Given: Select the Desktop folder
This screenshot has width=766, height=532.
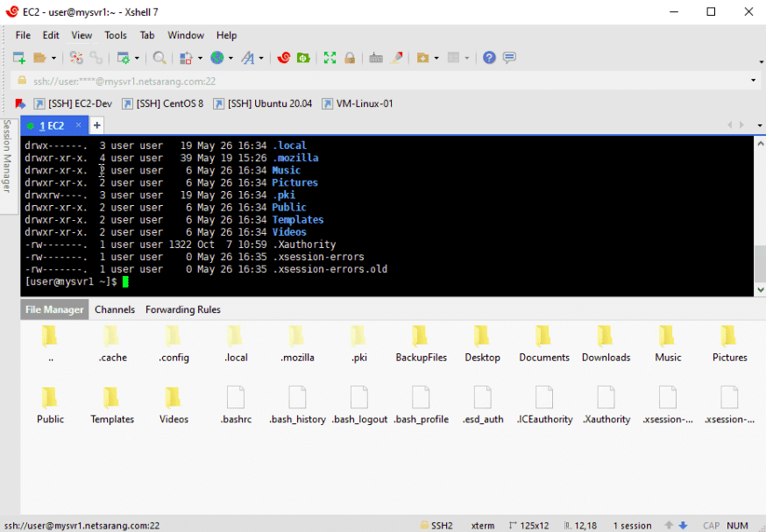Looking at the screenshot, I should click(x=482, y=344).
